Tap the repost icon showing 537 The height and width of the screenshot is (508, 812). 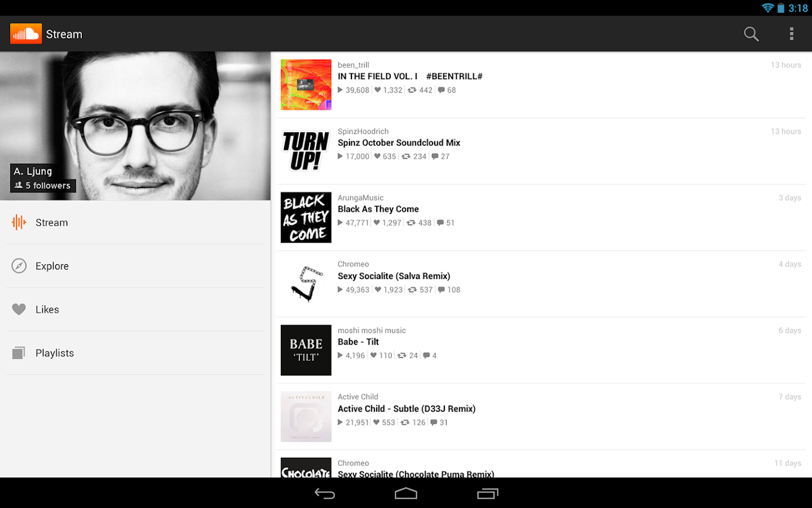pos(412,290)
